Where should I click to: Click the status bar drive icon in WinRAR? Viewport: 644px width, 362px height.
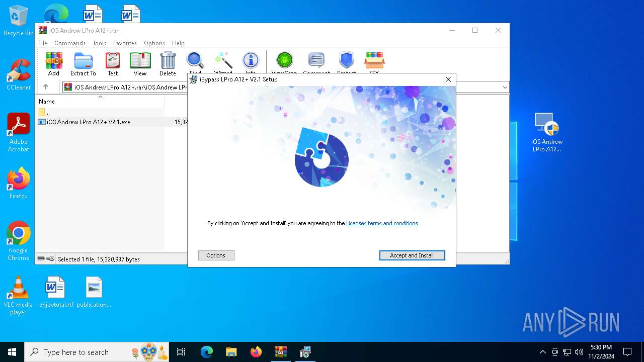tap(41, 258)
